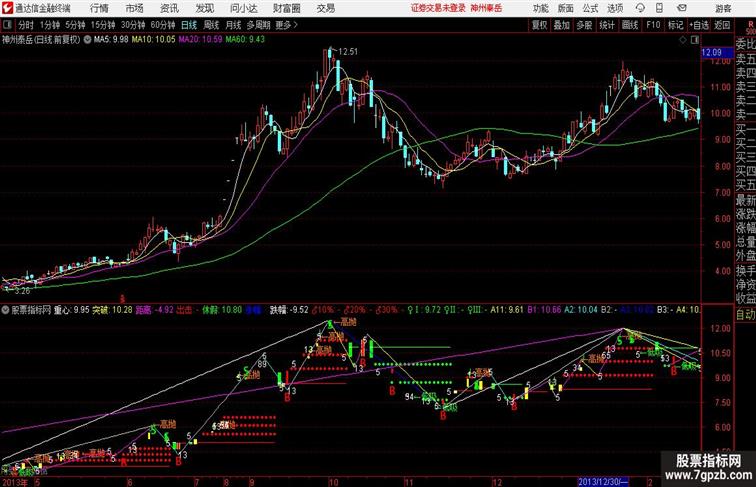Select the 月线 monthly chart tab
The width and height of the screenshot is (756, 487).
point(233,25)
